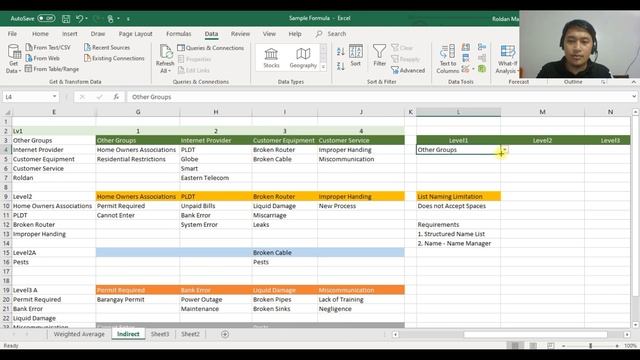Click the Search magnifier box

click(331, 34)
